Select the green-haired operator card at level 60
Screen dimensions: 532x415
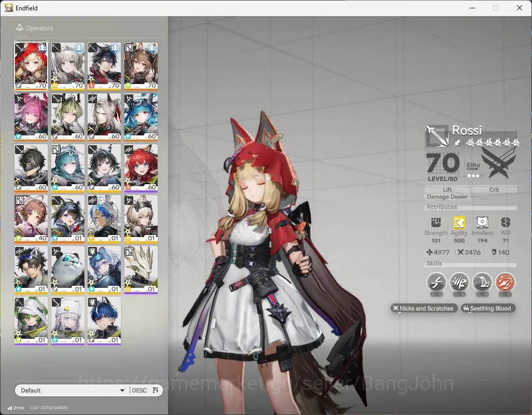coord(68,117)
